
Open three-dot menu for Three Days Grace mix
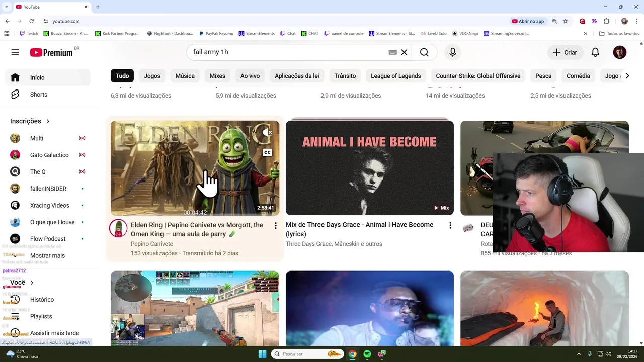pyautogui.click(x=450, y=225)
